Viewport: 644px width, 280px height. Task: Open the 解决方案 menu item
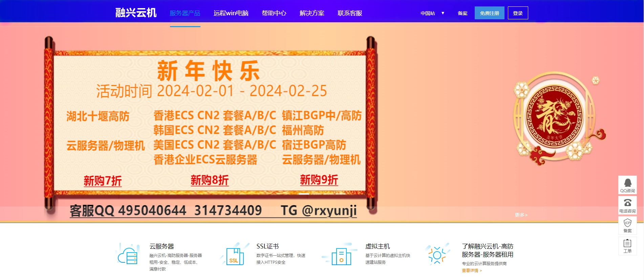pyautogui.click(x=312, y=13)
